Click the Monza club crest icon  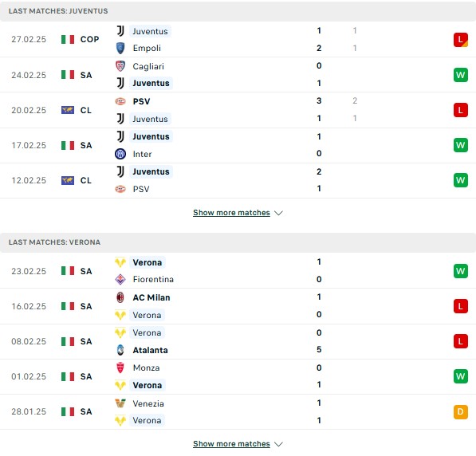(x=120, y=368)
